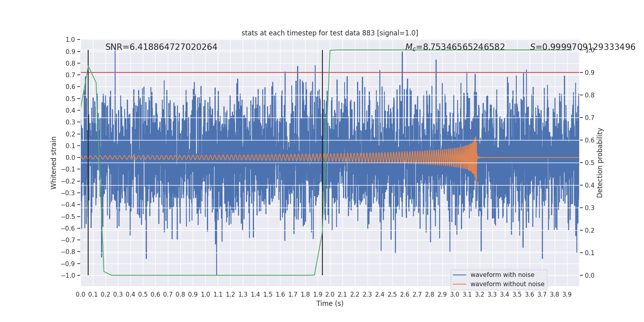The height and width of the screenshot is (322, 644).
Task: Select the 3.9 tick on the time axis
Action: [567, 295]
